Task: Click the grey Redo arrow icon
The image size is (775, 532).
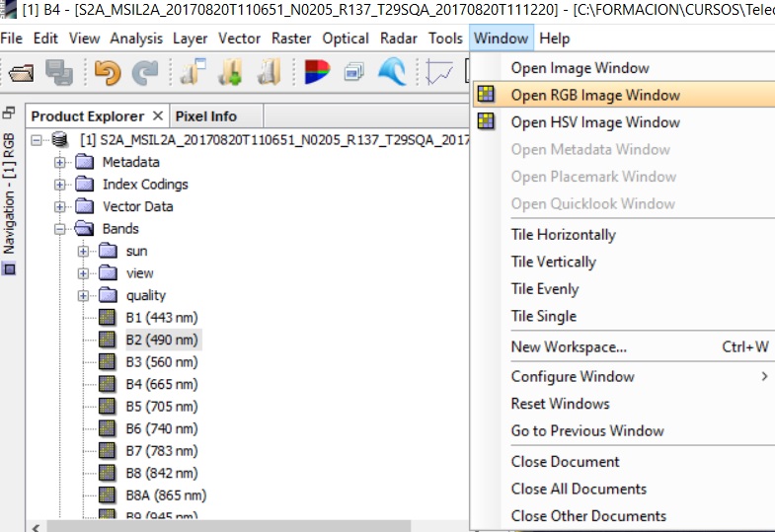Action: tap(145, 73)
